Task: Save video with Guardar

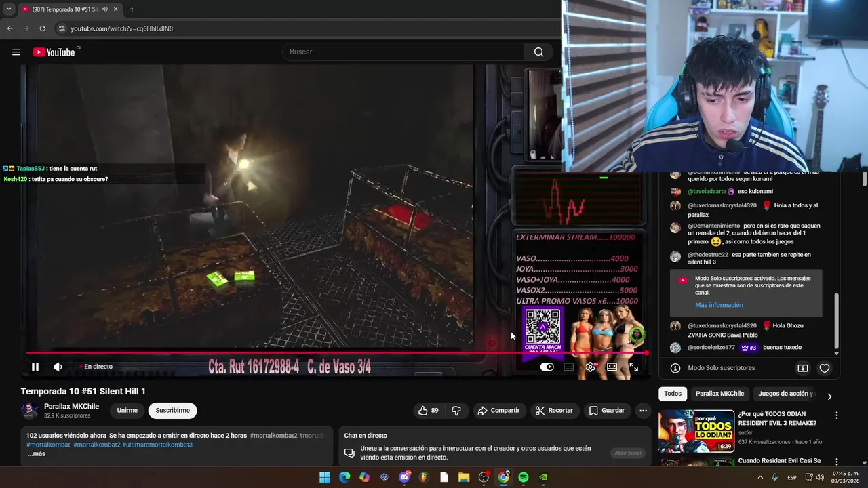Action: [x=607, y=410]
